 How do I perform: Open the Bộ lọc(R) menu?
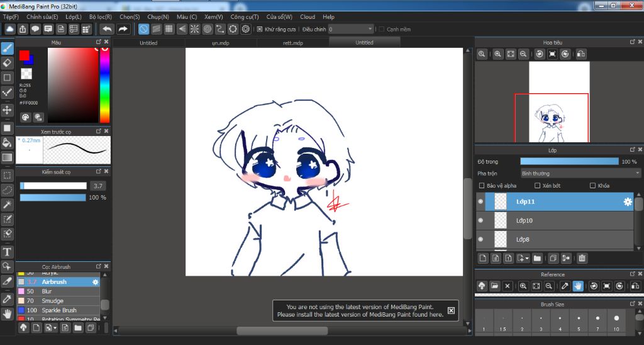click(x=101, y=17)
